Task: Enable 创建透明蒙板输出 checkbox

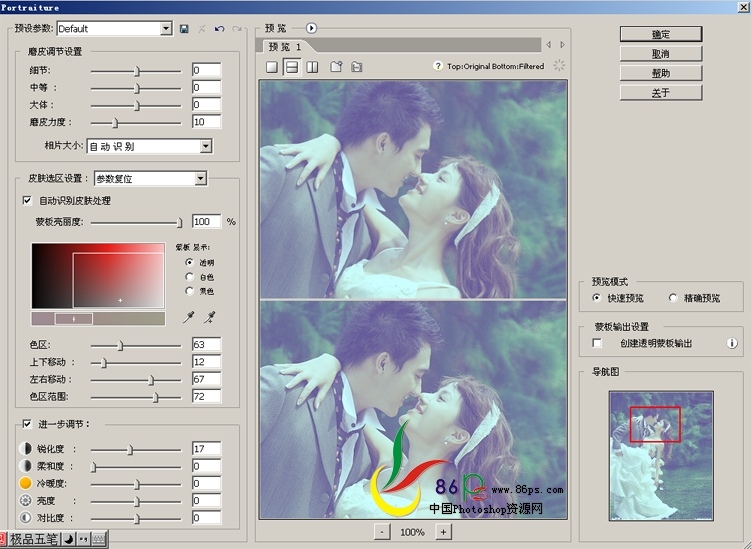Action: [x=597, y=343]
